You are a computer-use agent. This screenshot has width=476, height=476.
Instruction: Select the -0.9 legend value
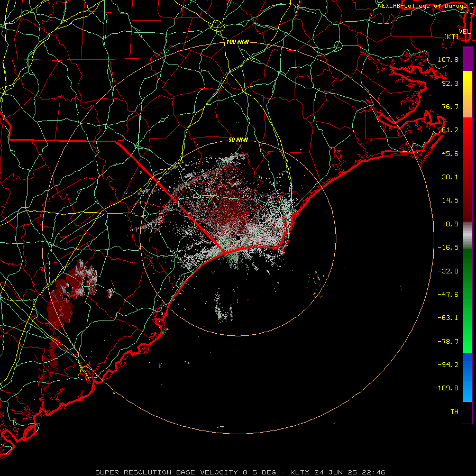[x=450, y=224]
